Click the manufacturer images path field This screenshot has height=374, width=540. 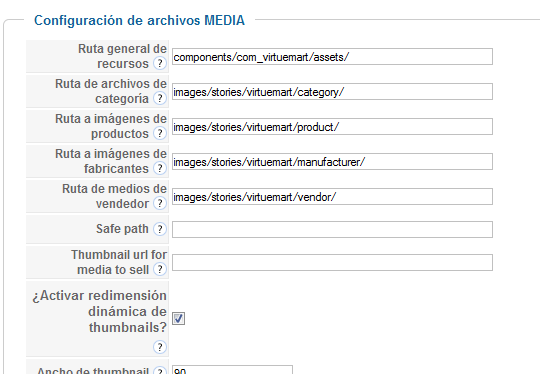[332, 162]
